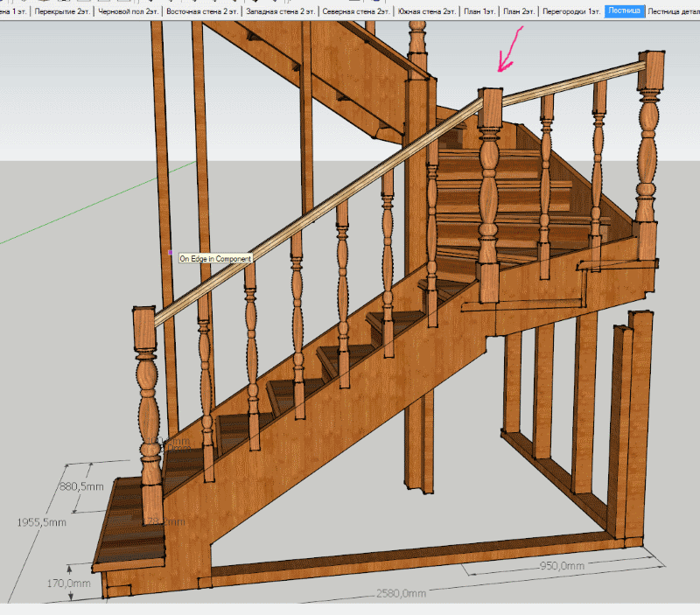
Task: Select the Восточная стена 2 эт. tab
Action: coord(204,12)
